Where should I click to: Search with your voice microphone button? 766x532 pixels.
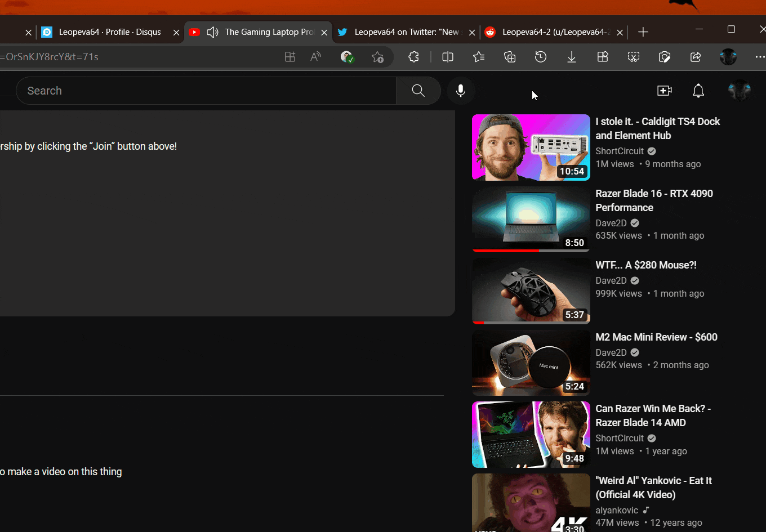coord(461,91)
